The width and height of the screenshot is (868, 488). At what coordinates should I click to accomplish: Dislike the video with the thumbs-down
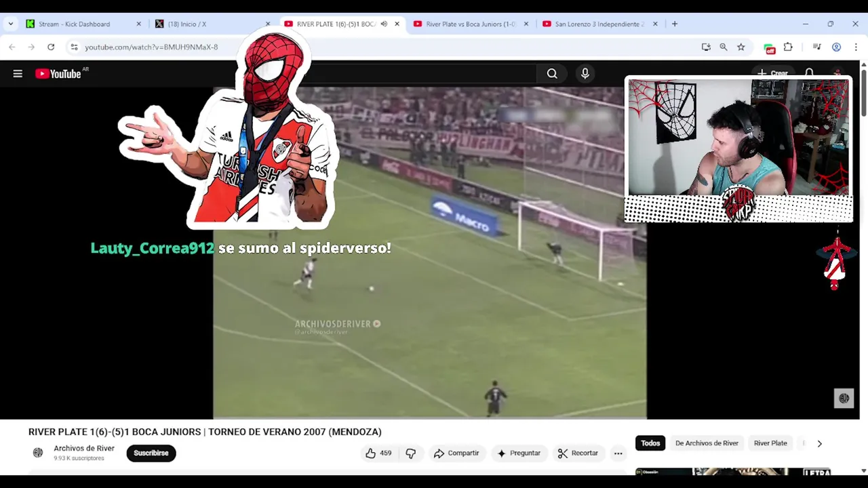(x=410, y=453)
